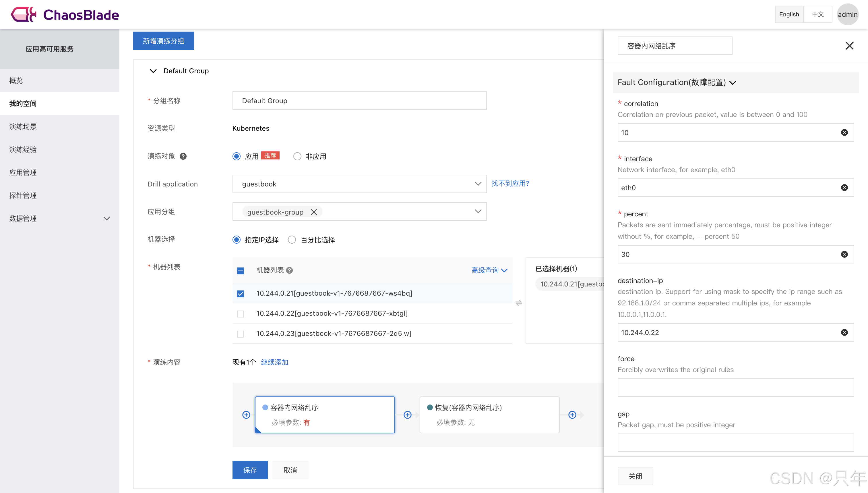Image resolution: width=868 pixels, height=493 pixels.
Task: Check machine 10.244.0.22 checkbox
Action: 241,314
